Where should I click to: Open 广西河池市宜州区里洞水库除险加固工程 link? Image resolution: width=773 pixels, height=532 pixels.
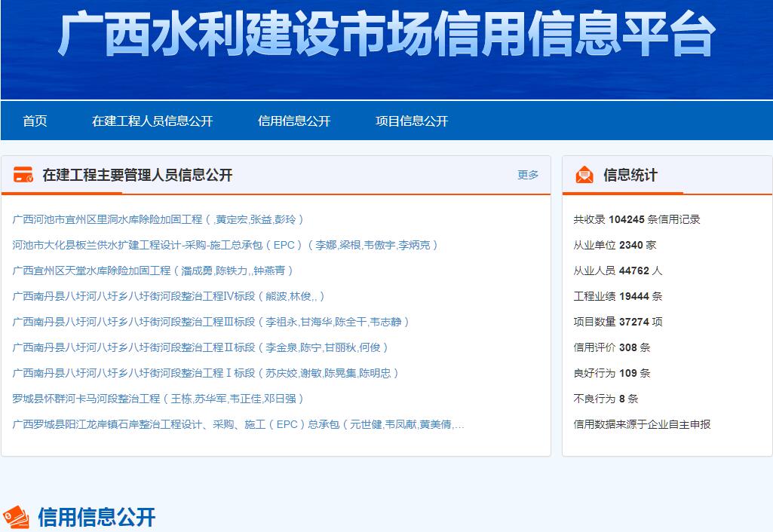pyautogui.click(x=158, y=219)
